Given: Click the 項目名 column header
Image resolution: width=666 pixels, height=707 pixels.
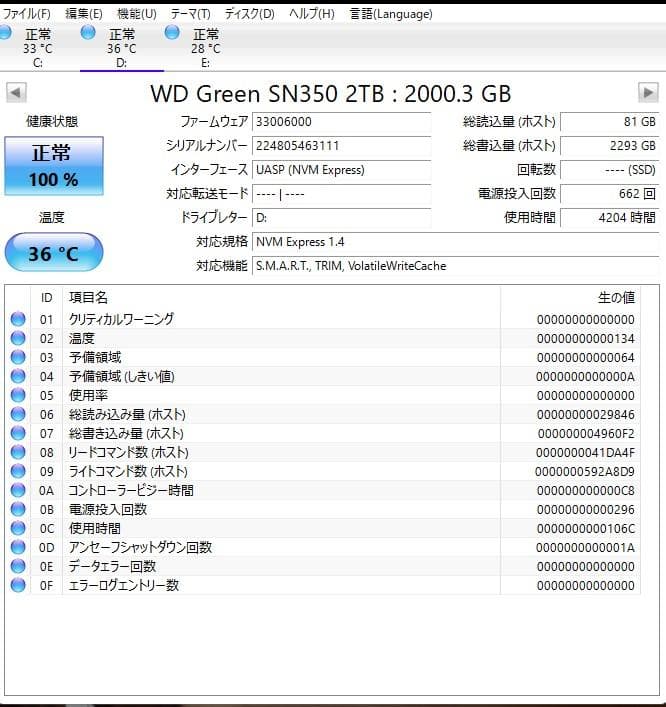Looking at the screenshot, I should pos(281,298).
